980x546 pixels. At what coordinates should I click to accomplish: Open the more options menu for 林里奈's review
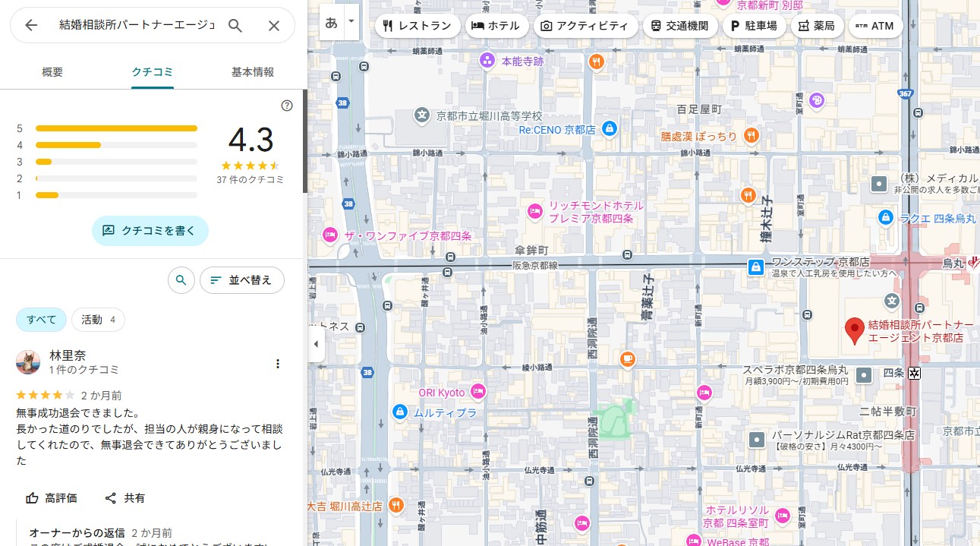[x=278, y=364]
